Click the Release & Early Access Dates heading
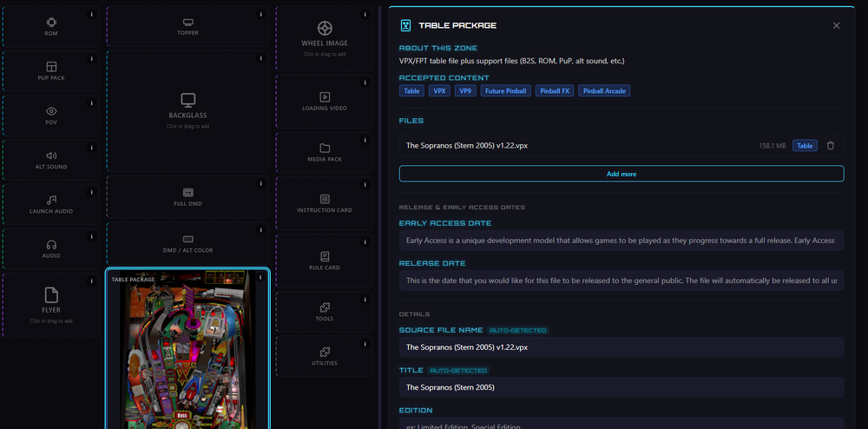 (x=462, y=207)
